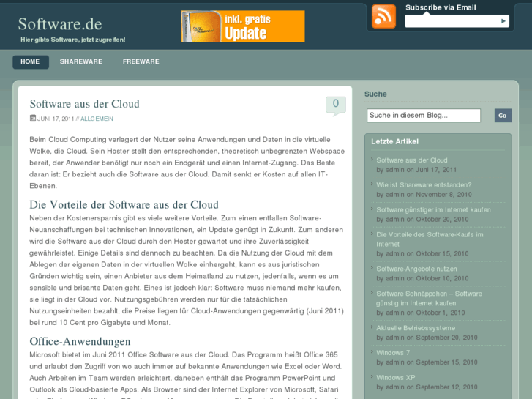Open the orange RSS feed icon
The image size is (532, 399).
coord(383,16)
